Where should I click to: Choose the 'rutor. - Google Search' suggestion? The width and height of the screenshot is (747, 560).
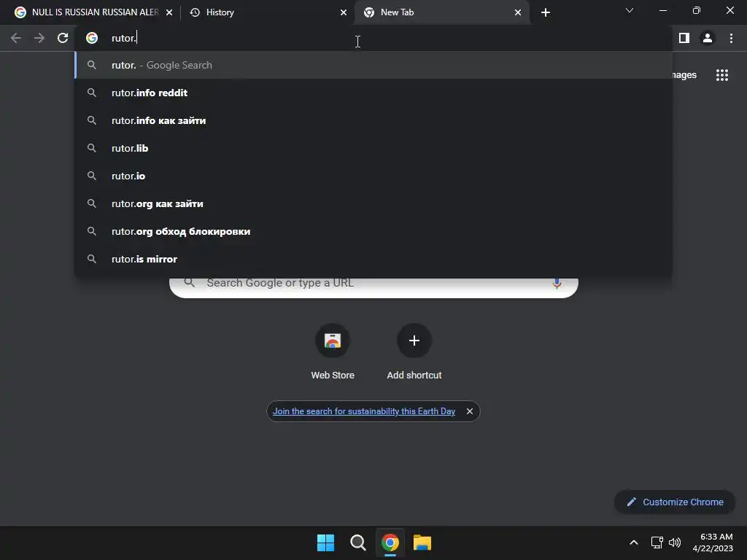click(x=373, y=65)
